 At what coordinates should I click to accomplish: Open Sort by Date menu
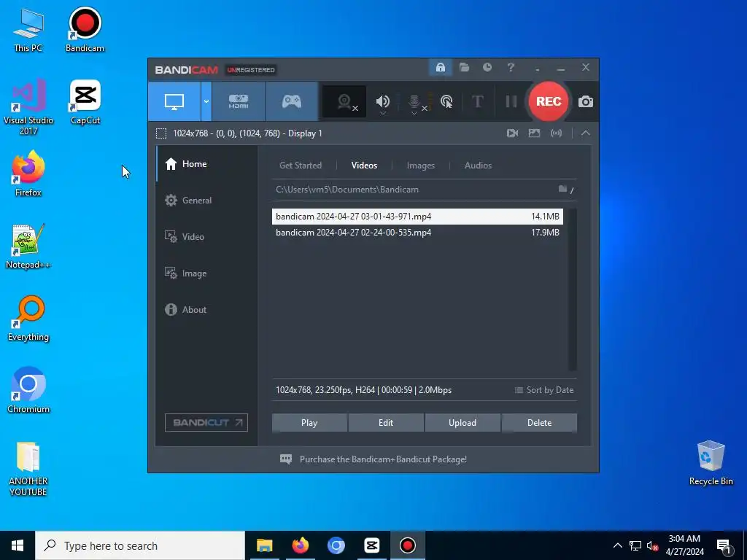click(544, 390)
